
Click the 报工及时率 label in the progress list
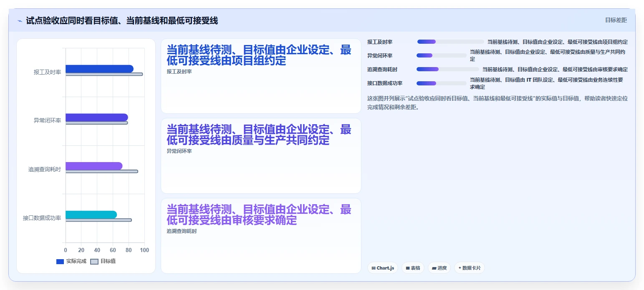click(380, 42)
